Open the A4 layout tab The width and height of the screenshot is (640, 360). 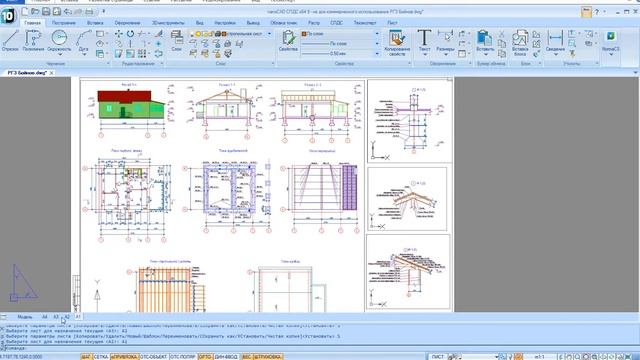(x=44, y=317)
